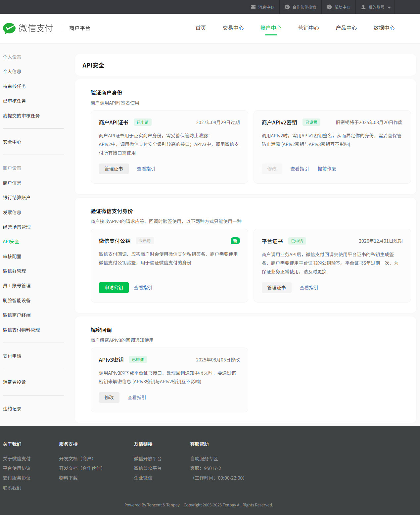This screenshot has height=515, width=420.
Task: Open the 产品中心 tab
Action: tap(347, 28)
